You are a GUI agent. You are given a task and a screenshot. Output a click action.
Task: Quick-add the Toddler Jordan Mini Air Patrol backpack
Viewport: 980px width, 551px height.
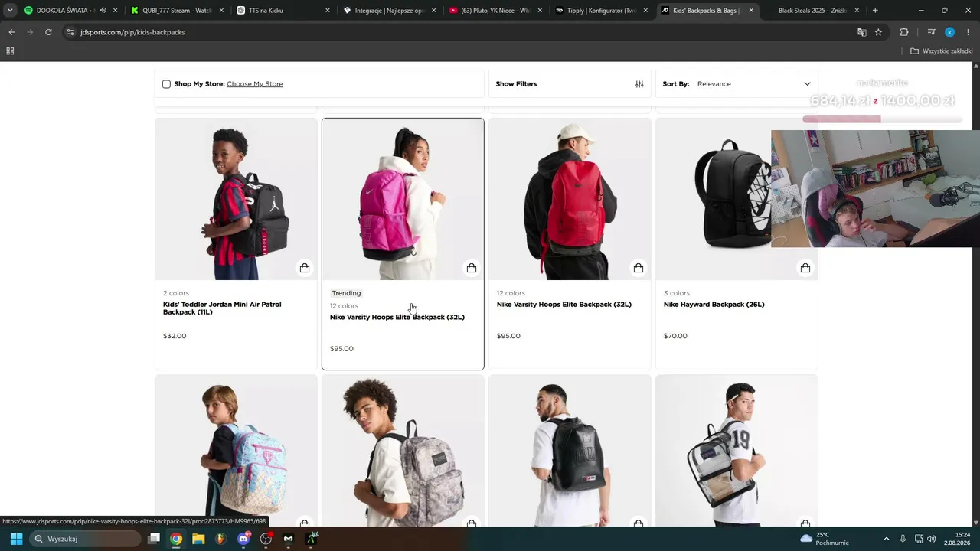click(305, 268)
